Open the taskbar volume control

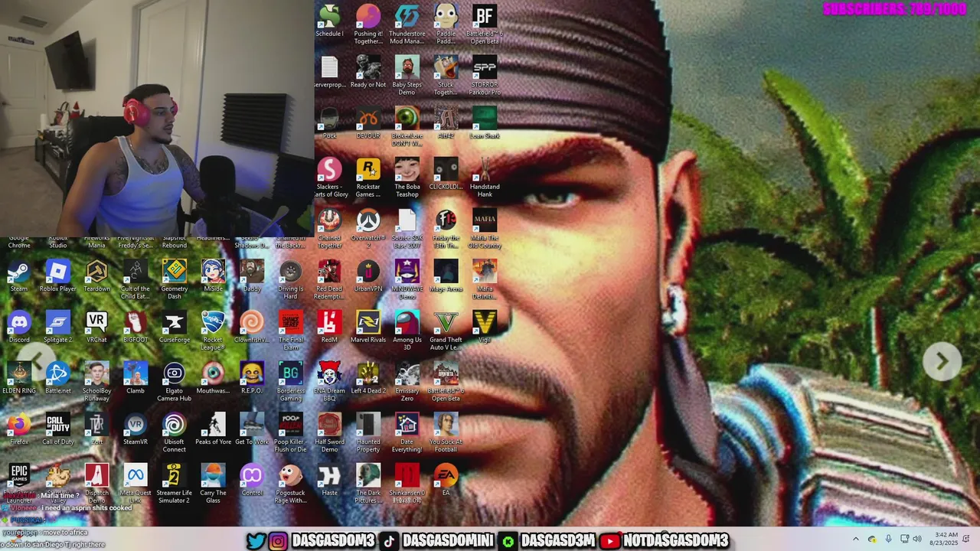917,539
